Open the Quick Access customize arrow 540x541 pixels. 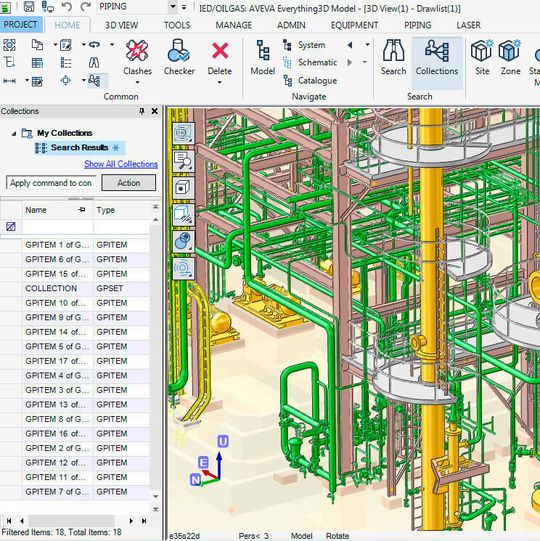184,7
